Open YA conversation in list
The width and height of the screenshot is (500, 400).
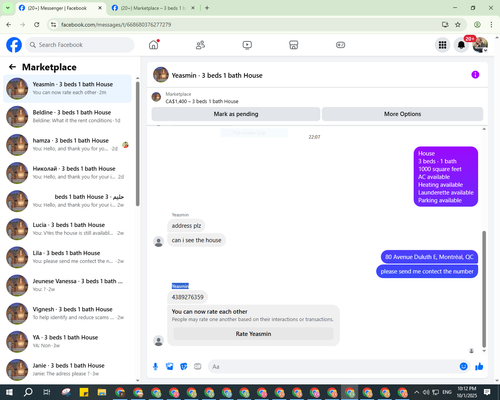tap(67, 341)
